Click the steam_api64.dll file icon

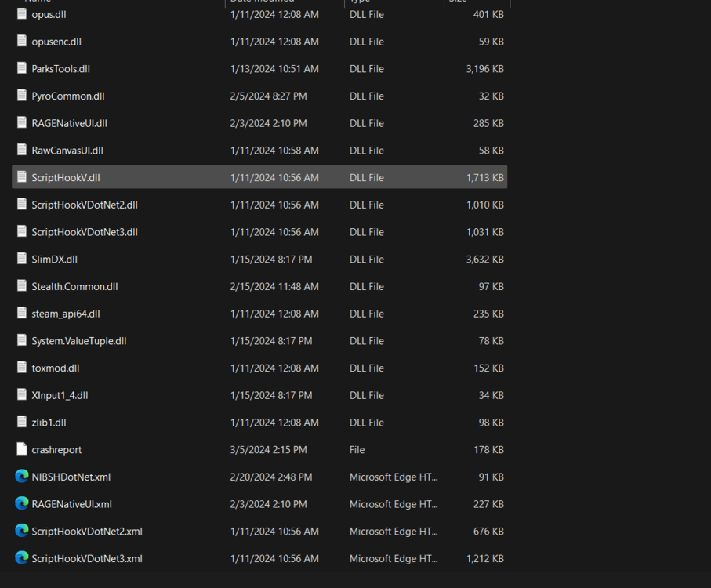pyautogui.click(x=22, y=314)
